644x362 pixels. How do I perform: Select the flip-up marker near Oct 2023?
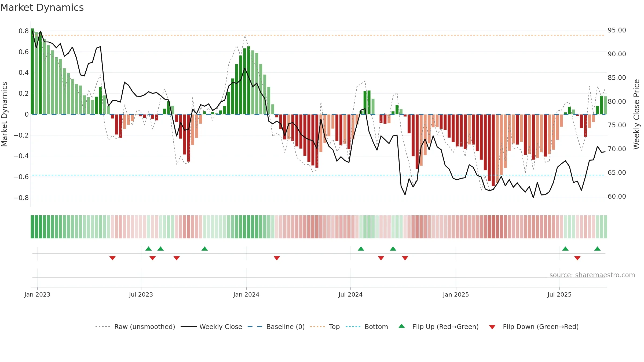coord(205,249)
